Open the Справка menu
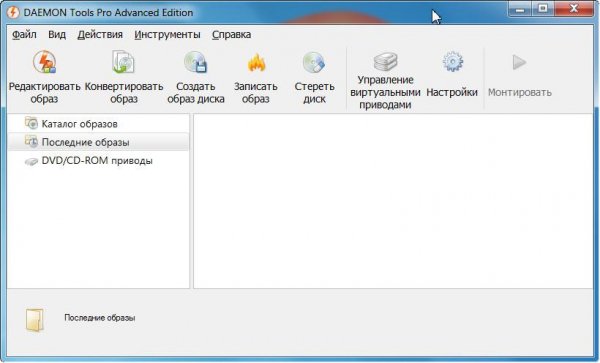 click(232, 34)
